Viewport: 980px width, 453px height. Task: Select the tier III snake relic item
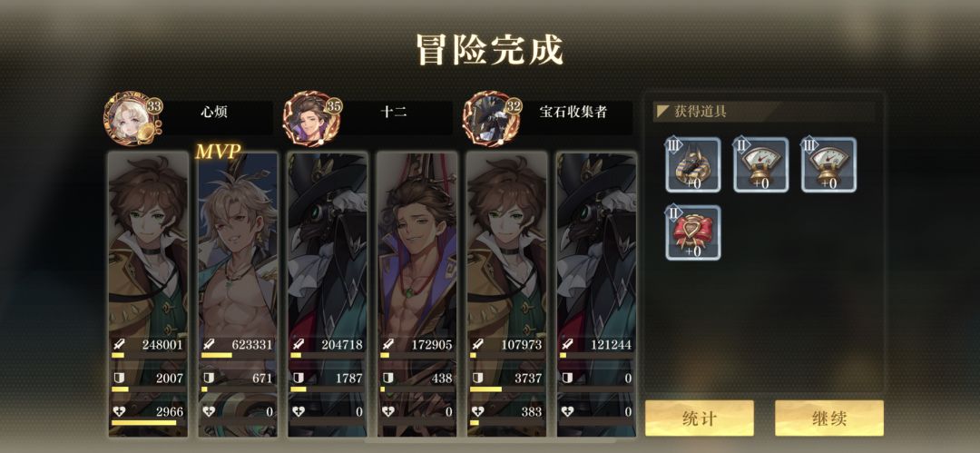click(693, 164)
